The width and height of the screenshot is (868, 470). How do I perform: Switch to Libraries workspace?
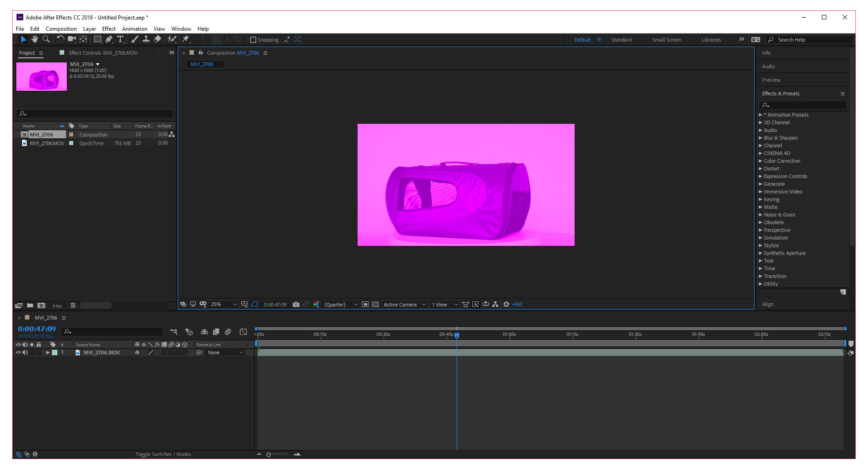(711, 40)
